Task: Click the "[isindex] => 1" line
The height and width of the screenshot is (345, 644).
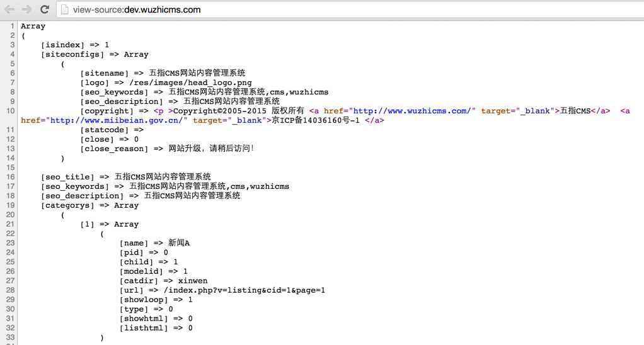Action: click(x=75, y=45)
